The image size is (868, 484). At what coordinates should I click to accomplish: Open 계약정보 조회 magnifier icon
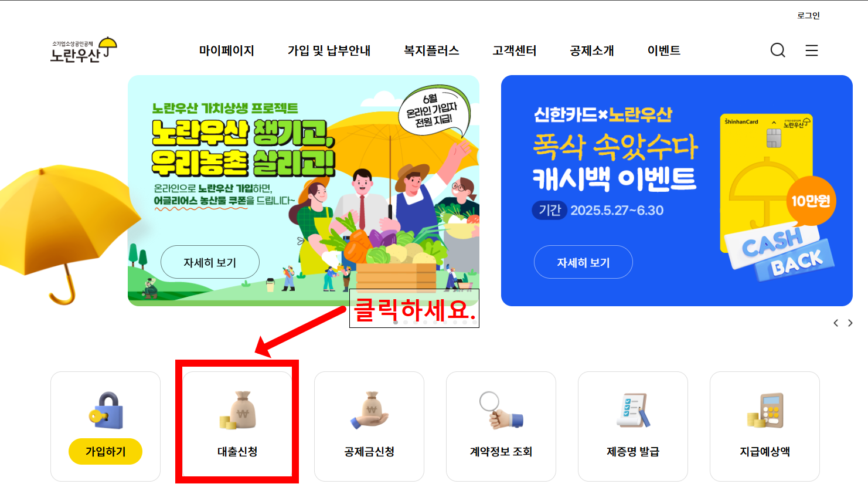click(x=501, y=410)
